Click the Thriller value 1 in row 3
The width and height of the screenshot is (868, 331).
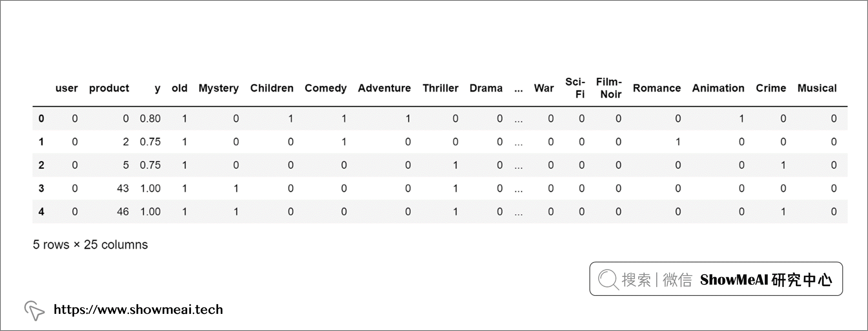coord(455,189)
